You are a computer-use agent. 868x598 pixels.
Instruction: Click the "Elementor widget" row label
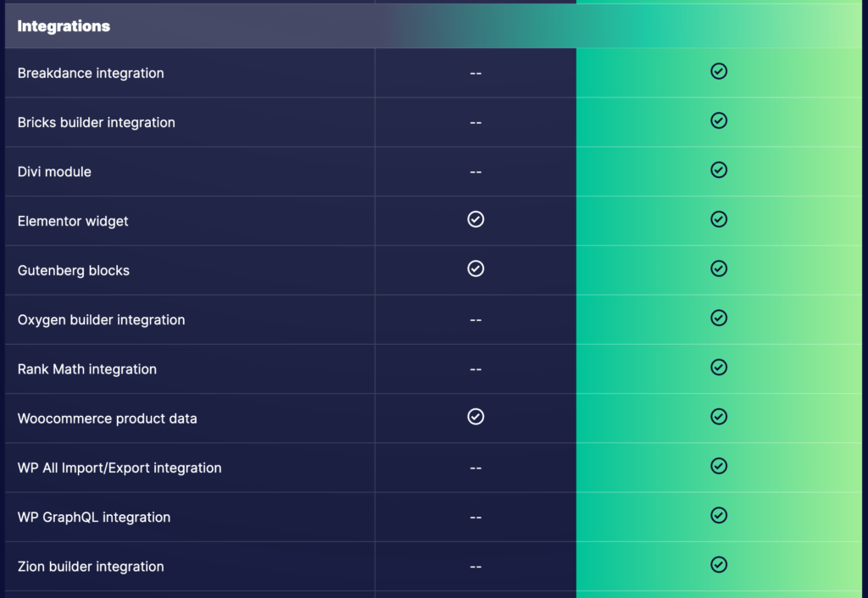pyautogui.click(x=73, y=221)
